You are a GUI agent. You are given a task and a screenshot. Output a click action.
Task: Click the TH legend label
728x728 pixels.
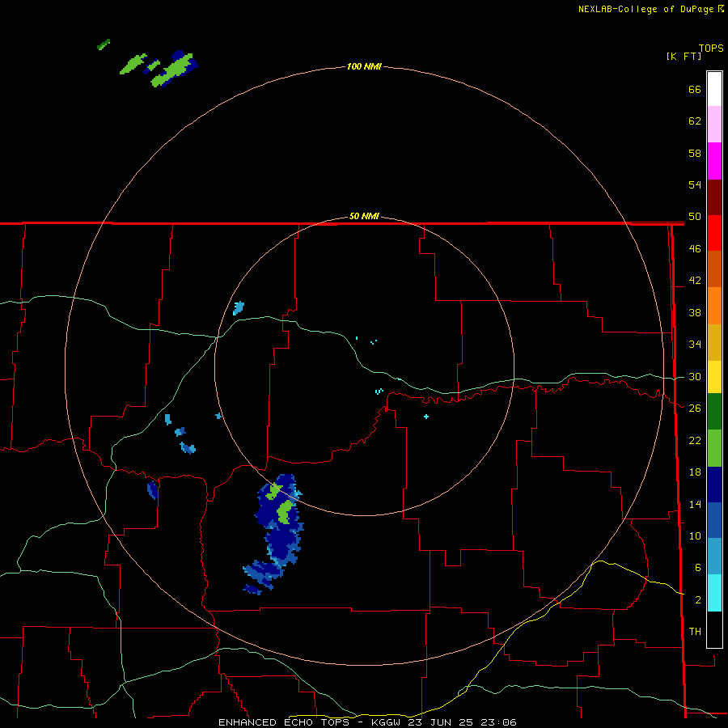pyautogui.click(x=695, y=631)
